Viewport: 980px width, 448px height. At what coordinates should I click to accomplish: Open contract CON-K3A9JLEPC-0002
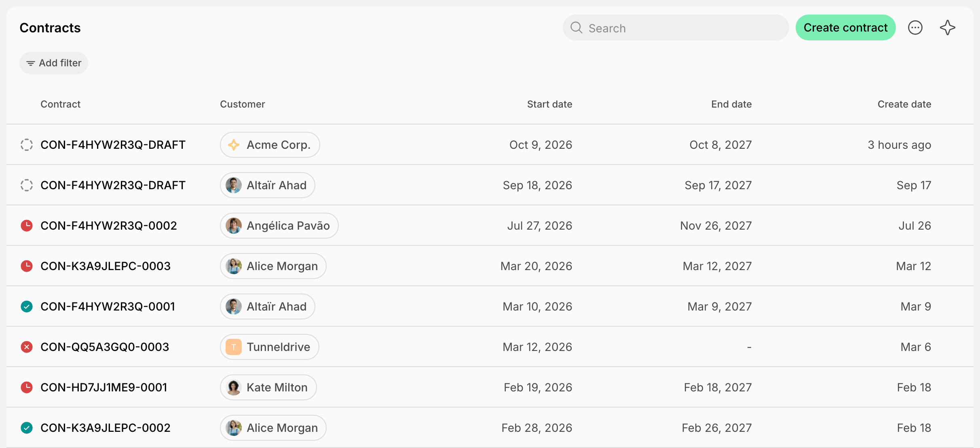pyautogui.click(x=106, y=428)
